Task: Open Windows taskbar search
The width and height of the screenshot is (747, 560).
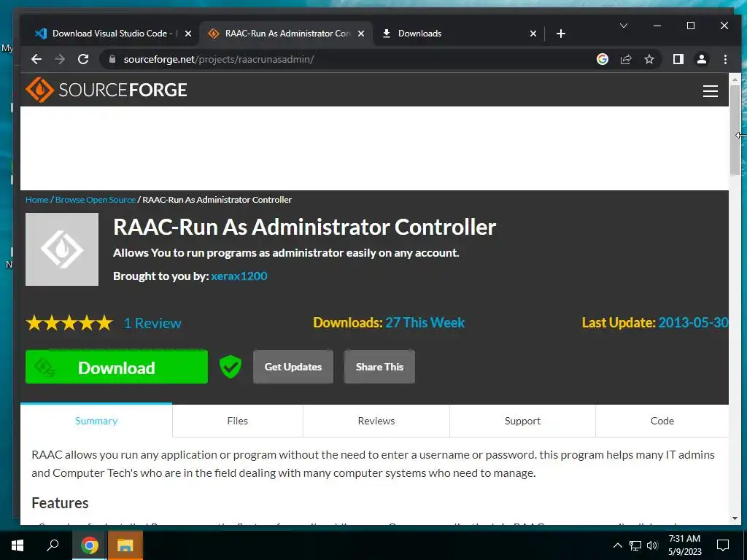Action: 53,545
